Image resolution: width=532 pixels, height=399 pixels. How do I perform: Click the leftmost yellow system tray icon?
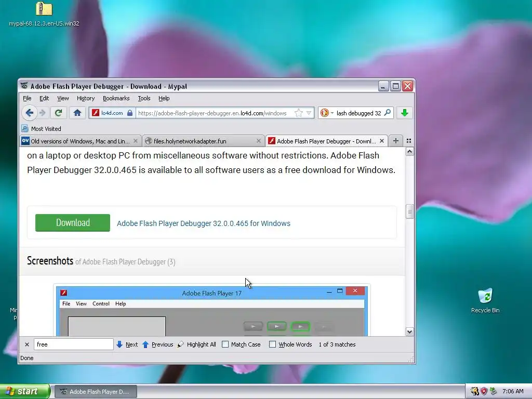(x=474, y=391)
